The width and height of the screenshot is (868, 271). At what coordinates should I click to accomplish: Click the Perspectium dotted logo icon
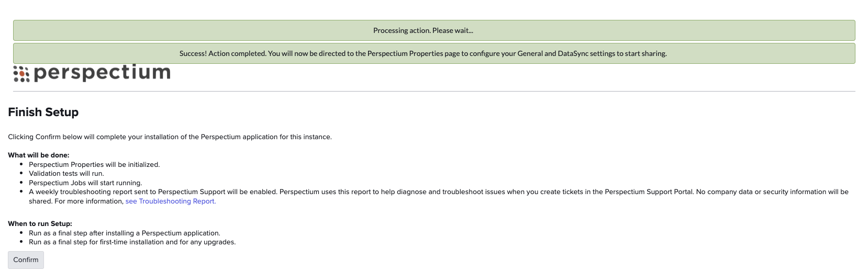(21, 74)
